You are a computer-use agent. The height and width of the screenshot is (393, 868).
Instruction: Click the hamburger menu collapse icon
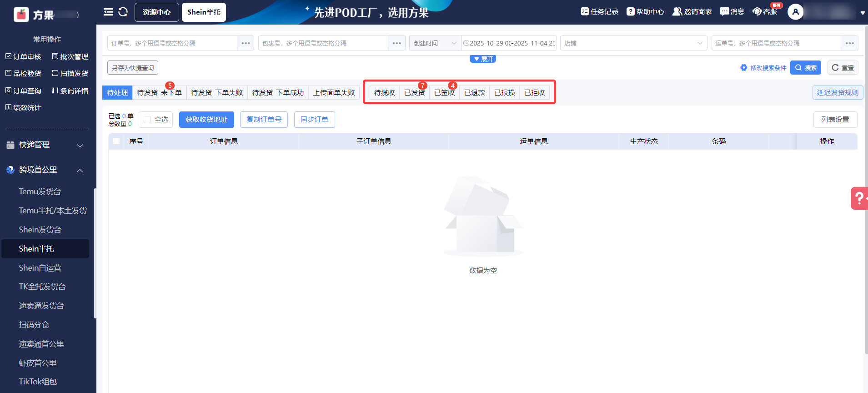click(108, 12)
